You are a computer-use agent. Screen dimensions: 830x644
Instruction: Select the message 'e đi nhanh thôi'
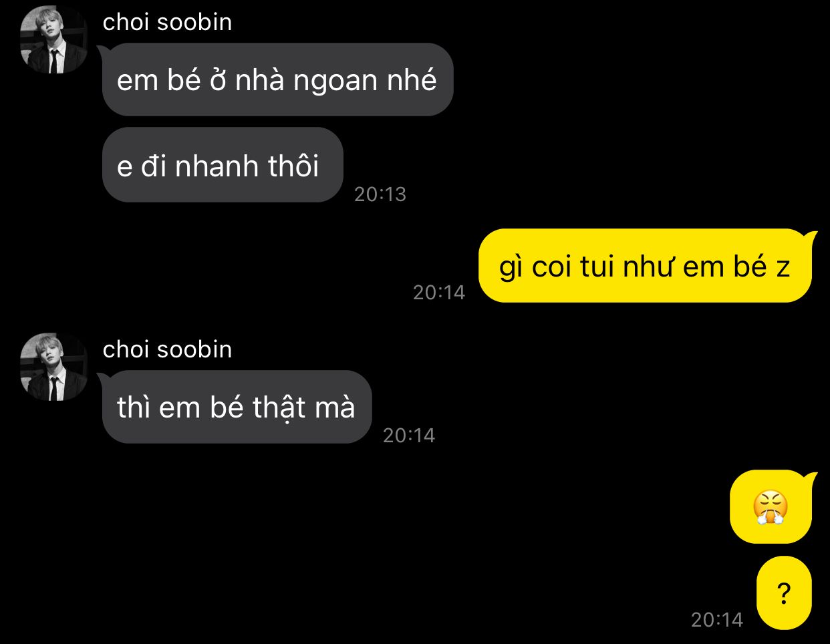[222, 165]
